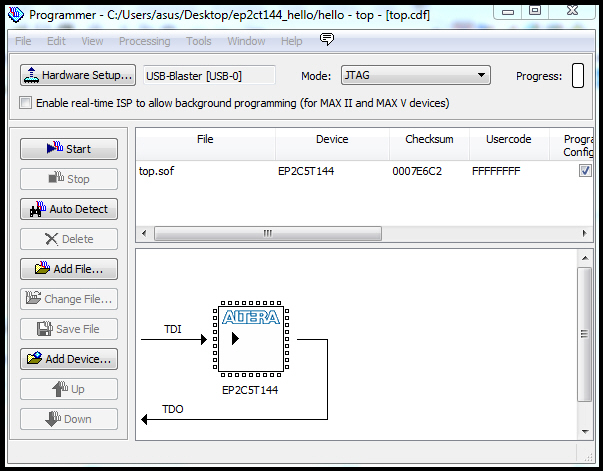Open the Edit menu
This screenshot has height=471, width=603.
click(56, 41)
